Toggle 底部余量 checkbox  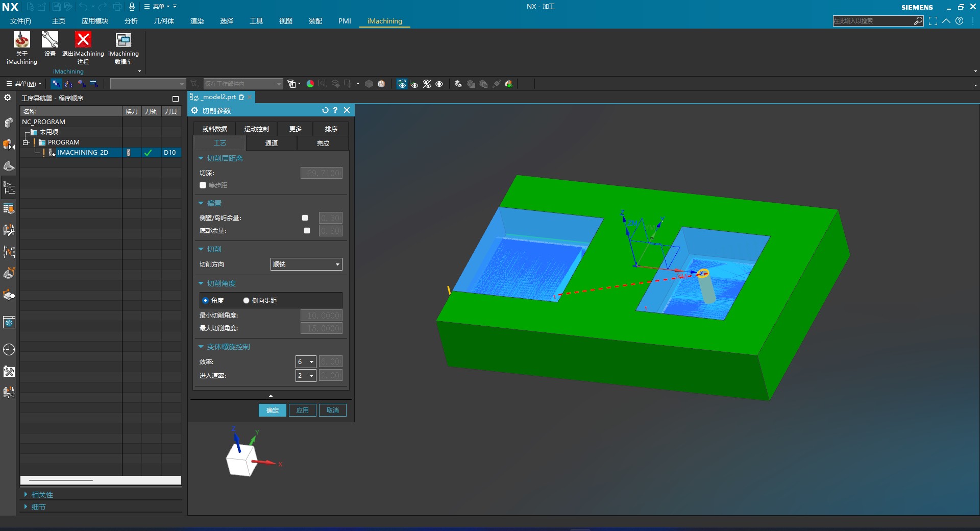pos(307,231)
